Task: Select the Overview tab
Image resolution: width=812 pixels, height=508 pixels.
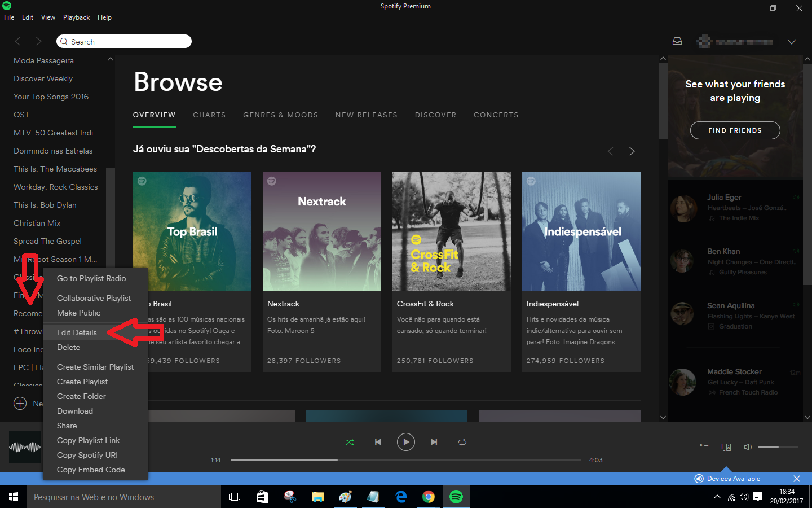Action: (x=154, y=115)
